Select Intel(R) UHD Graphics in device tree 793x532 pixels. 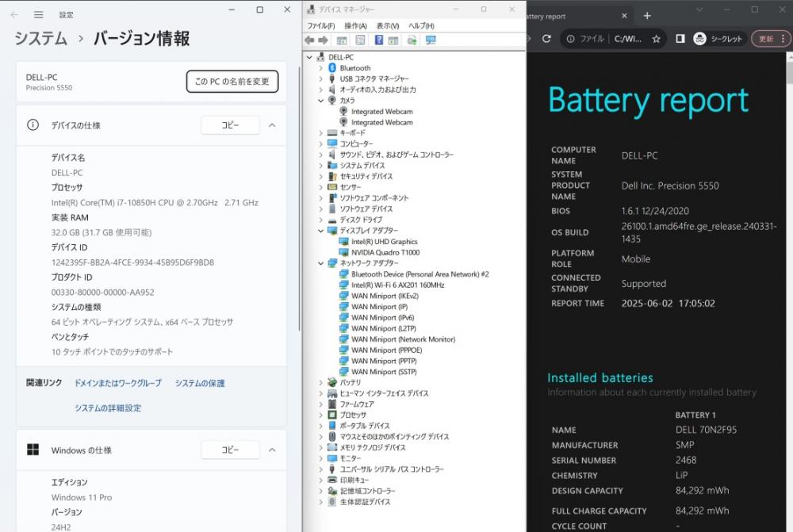(385, 242)
